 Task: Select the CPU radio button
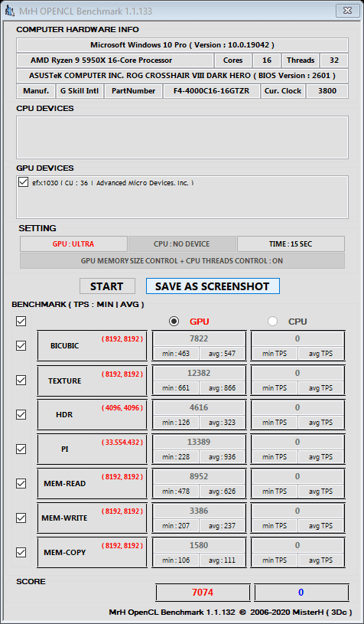click(x=272, y=321)
